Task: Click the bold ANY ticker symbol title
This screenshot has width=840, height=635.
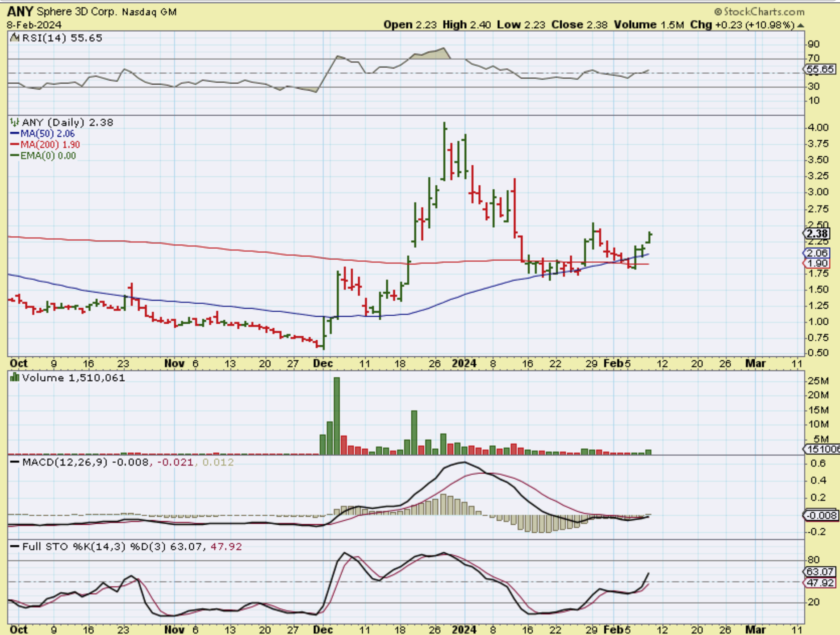Action: [x=20, y=12]
